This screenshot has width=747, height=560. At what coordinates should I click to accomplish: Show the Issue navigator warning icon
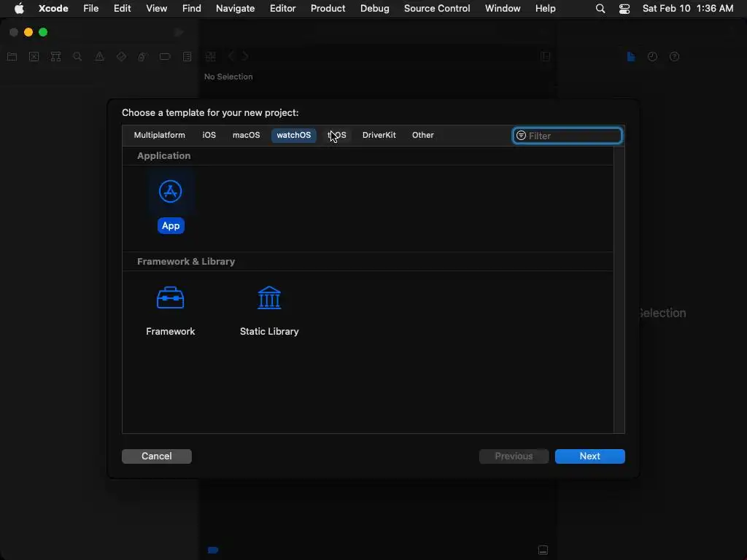point(99,57)
